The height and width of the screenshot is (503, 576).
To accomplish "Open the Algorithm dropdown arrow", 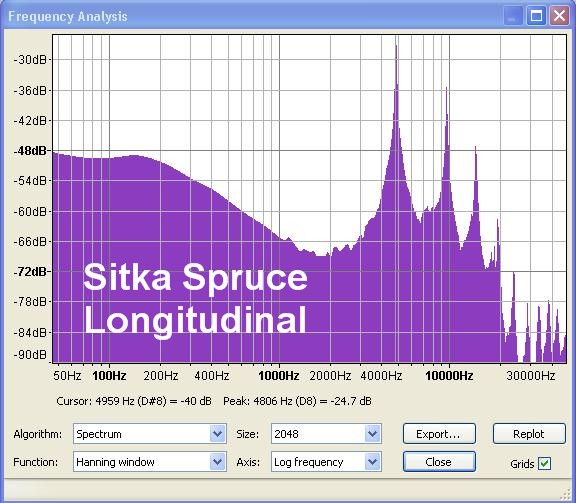I will pyautogui.click(x=217, y=434).
